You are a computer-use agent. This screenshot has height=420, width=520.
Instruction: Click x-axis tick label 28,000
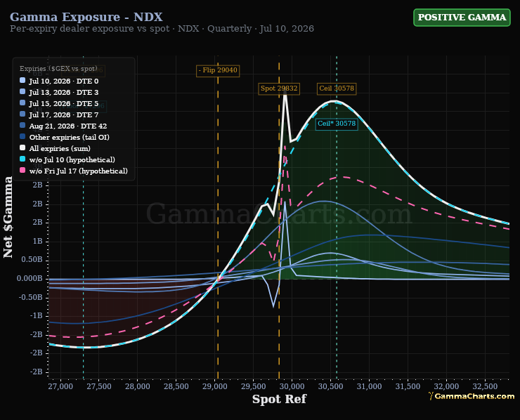click(x=137, y=386)
